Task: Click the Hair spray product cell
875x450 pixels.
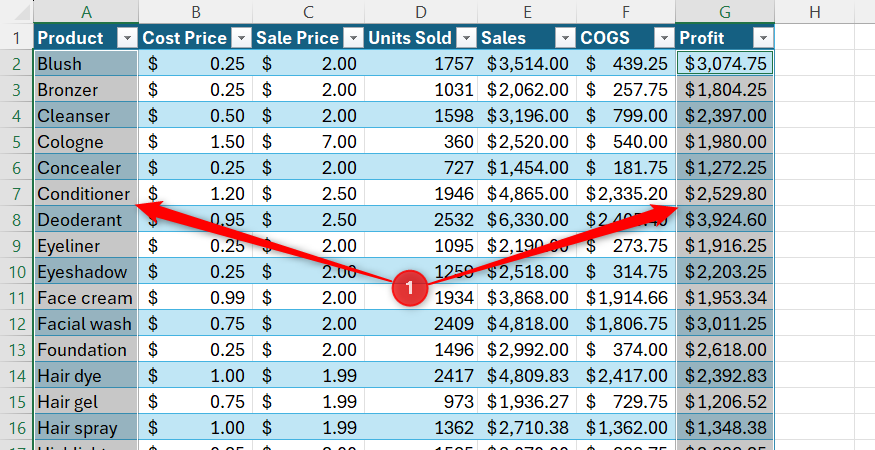Action: click(x=86, y=428)
